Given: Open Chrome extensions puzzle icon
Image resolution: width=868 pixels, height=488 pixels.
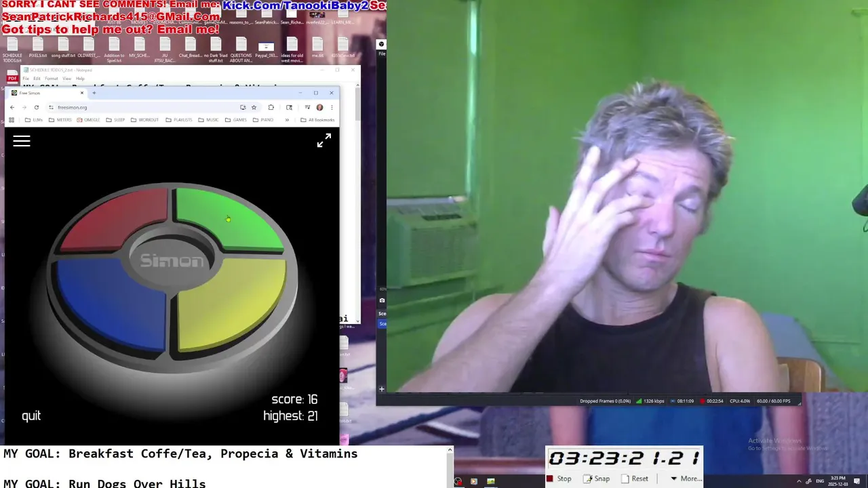Looking at the screenshot, I should (271, 107).
